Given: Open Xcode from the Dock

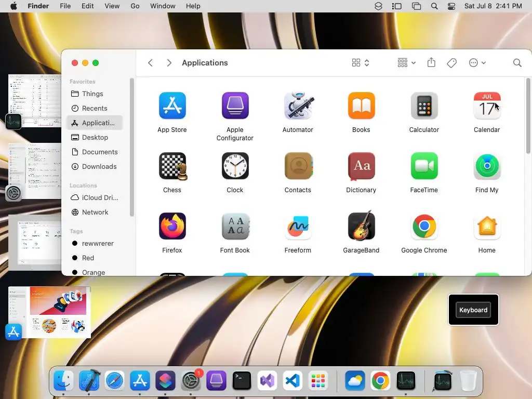Looking at the screenshot, I should click(x=89, y=380).
